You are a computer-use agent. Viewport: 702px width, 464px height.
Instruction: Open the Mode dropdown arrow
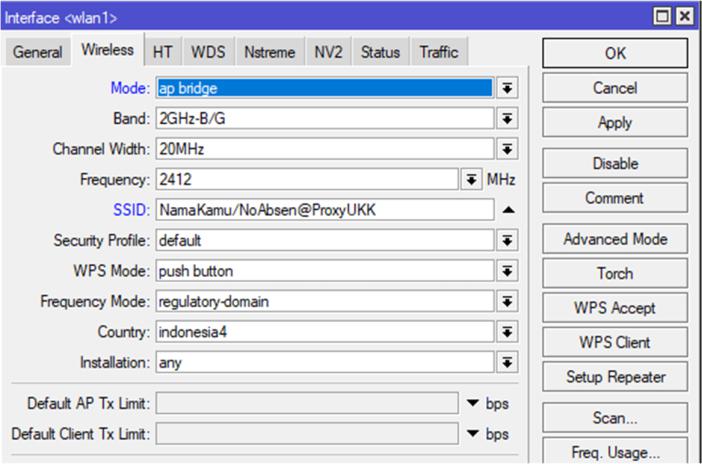pos(508,88)
